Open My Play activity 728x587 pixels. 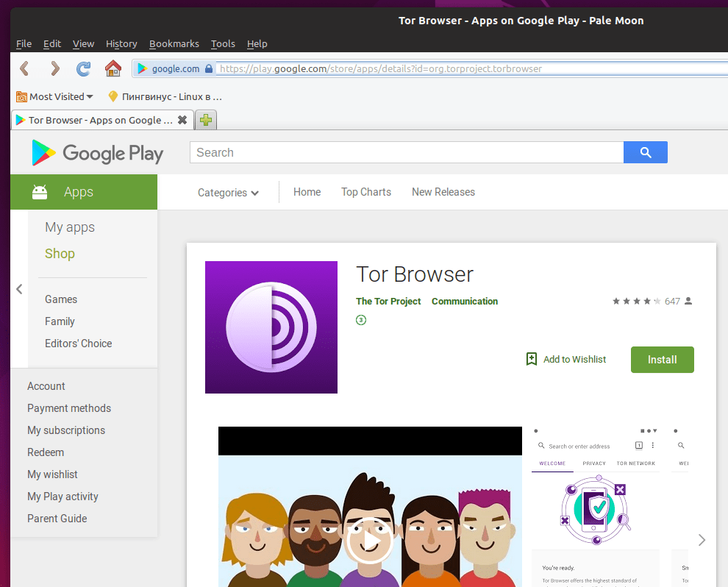click(63, 497)
